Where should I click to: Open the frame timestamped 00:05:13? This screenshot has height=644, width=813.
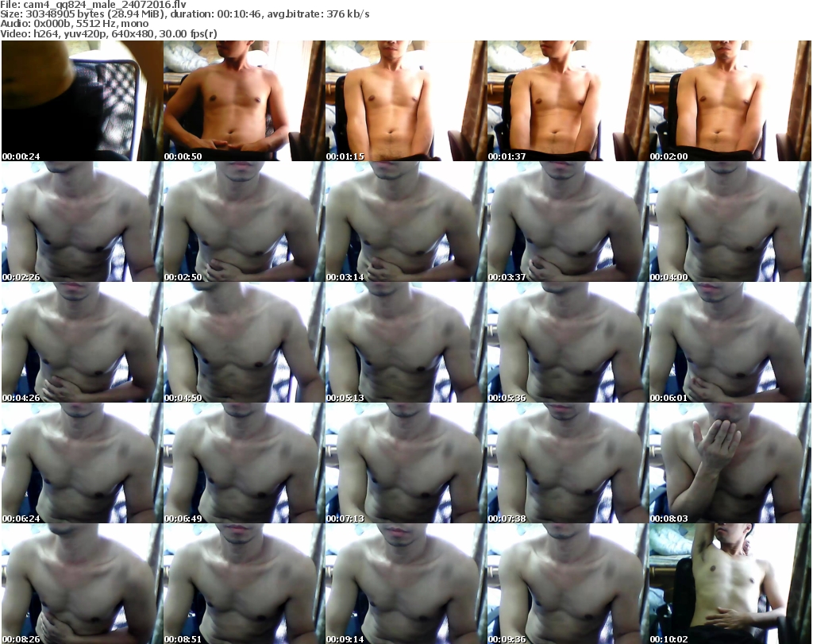pyautogui.click(x=406, y=342)
